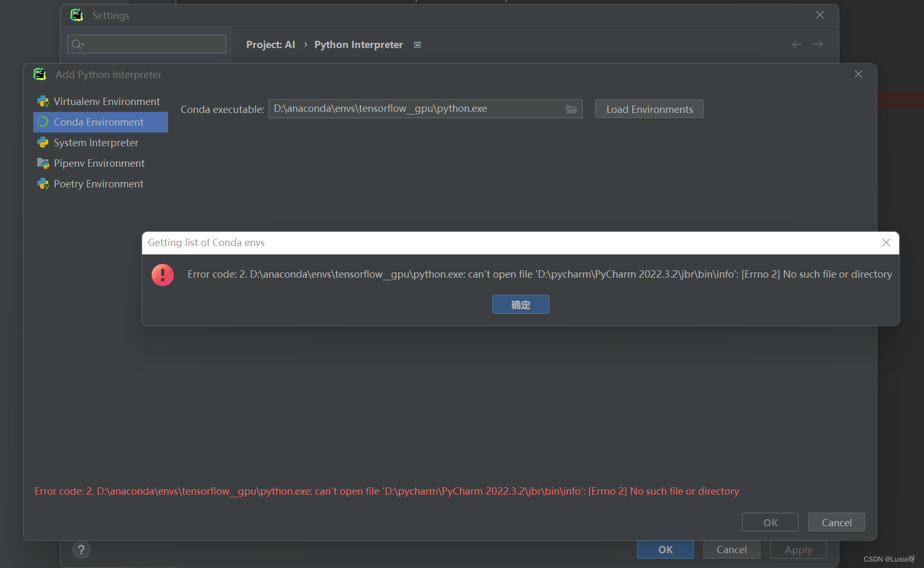Image resolution: width=924 pixels, height=568 pixels.
Task: Click the Settings search field
Action: pyautogui.click(x=147, y=44)
